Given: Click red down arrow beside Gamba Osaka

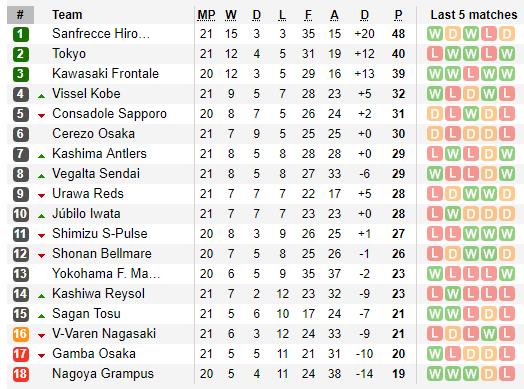Looking at the screenshot, I should click(x=41, y=356).
